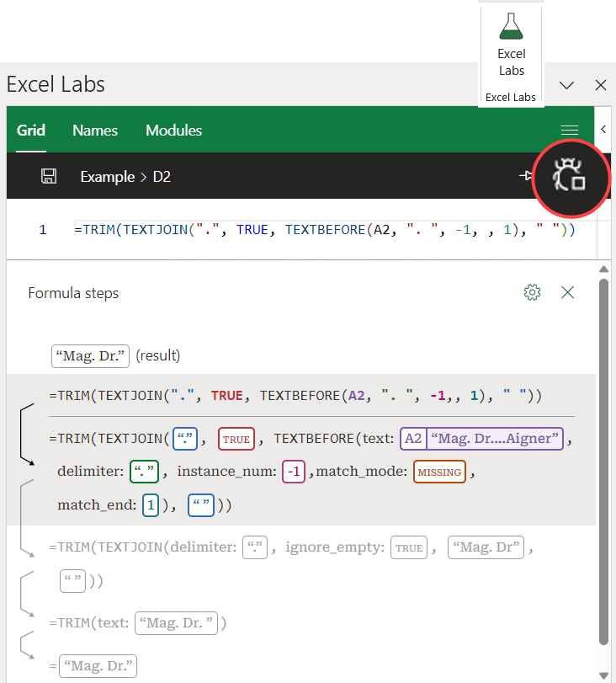Click the vertical scrollbar thumb

[x=603, y=462]
